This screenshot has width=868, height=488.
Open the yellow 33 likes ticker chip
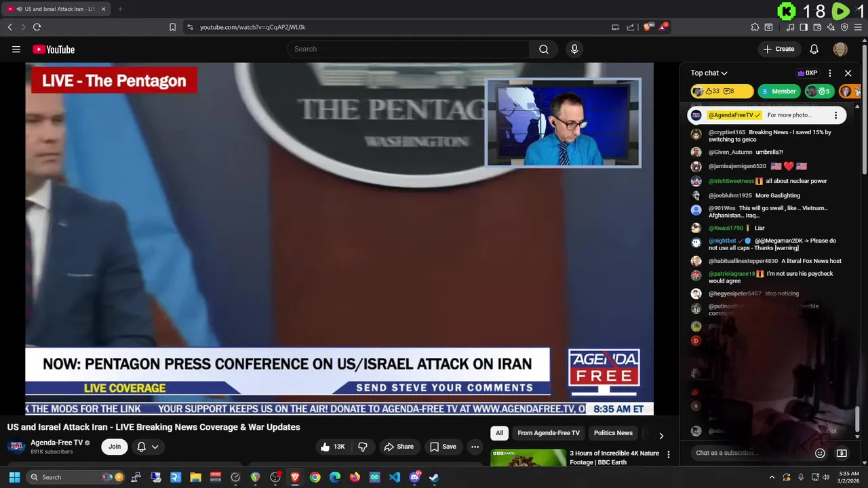[722, 91]
